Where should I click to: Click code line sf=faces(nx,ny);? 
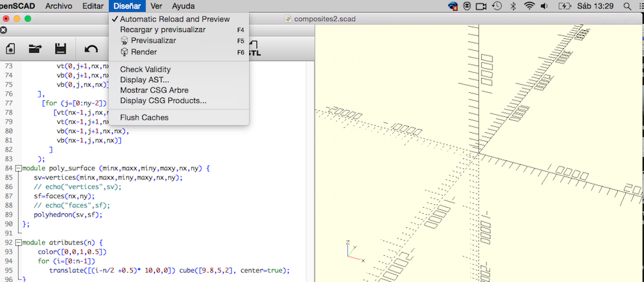pos(64,196)
